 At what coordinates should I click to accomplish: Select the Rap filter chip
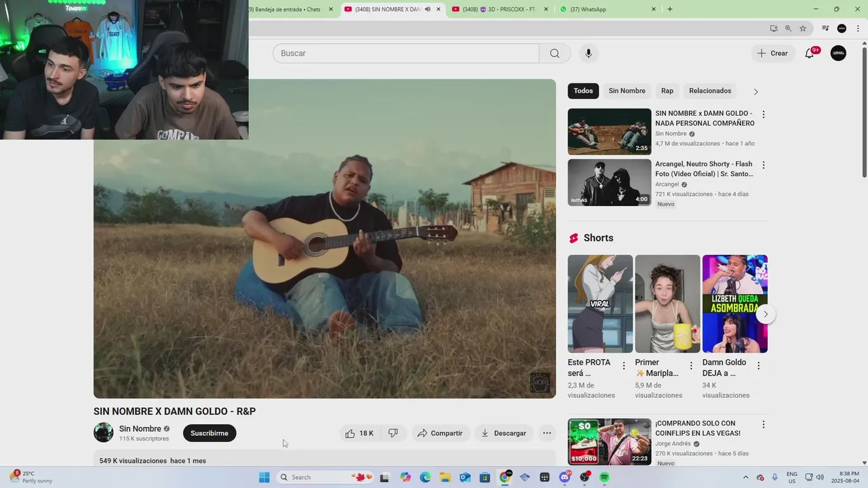(667, 91)
